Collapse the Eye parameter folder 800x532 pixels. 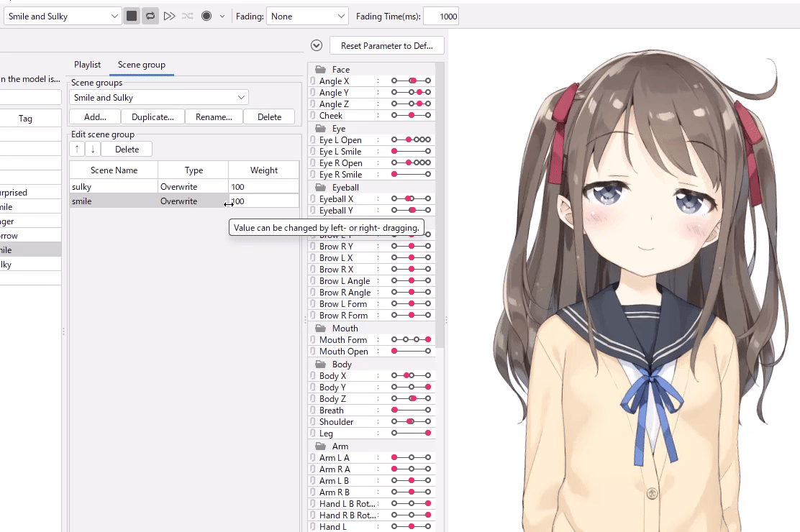point(320,129)
